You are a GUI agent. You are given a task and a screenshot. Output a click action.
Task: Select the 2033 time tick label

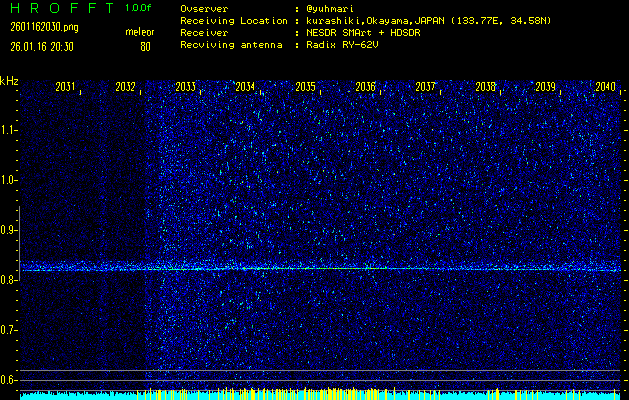pos(185,88)
